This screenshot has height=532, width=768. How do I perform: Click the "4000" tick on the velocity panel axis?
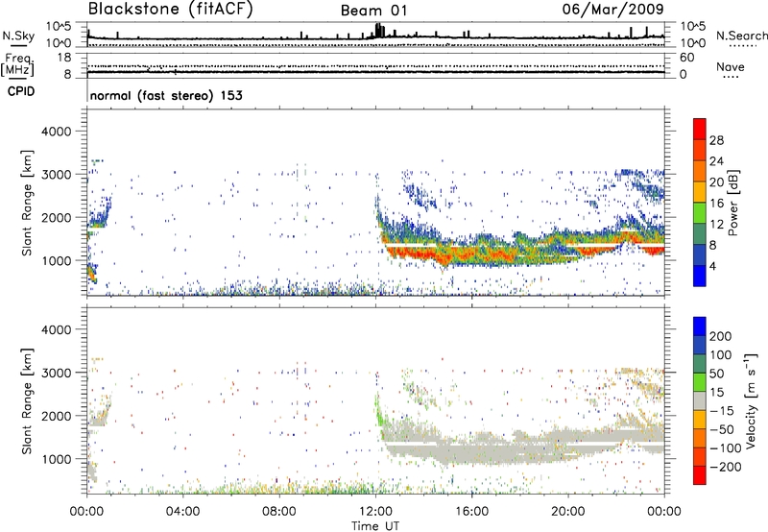click(x=57, y=329)
